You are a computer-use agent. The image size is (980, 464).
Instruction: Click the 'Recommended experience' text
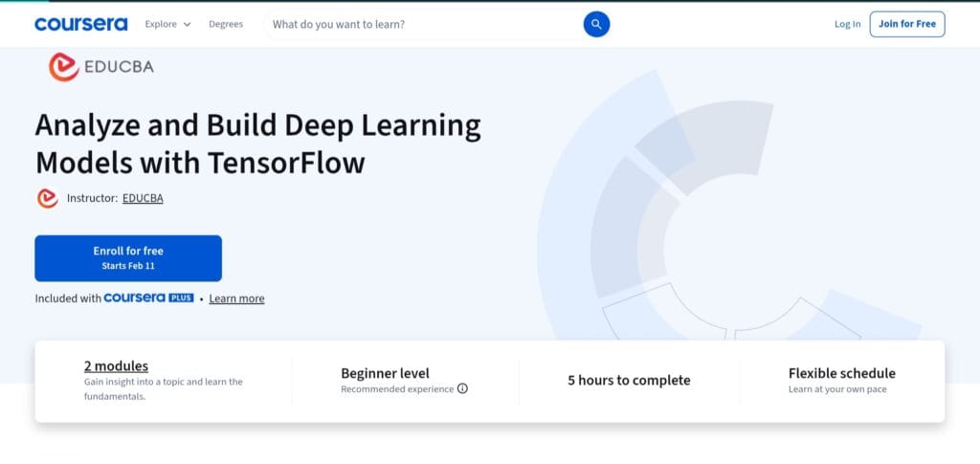tap(397, 389)
